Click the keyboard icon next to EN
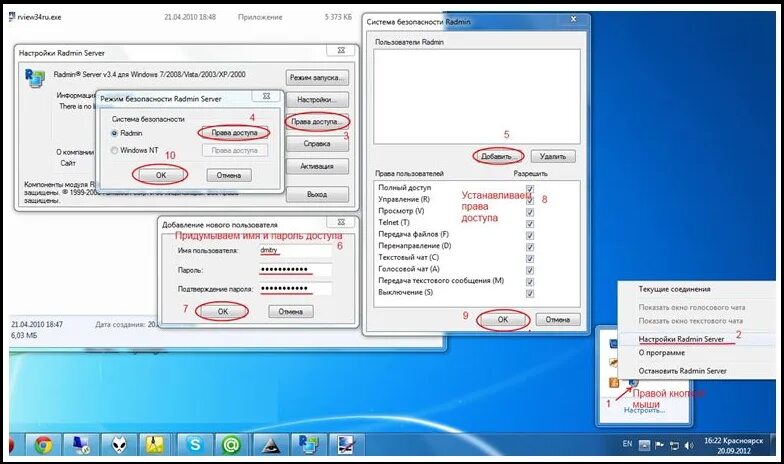The width and height of the screenshot is (784, 464). tap(644, 445)
